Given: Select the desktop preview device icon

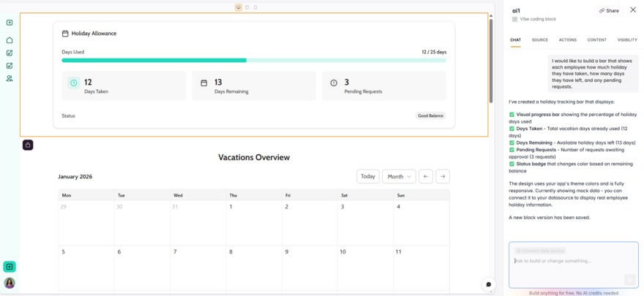Looking at the screenshot, I should (239, 7).
